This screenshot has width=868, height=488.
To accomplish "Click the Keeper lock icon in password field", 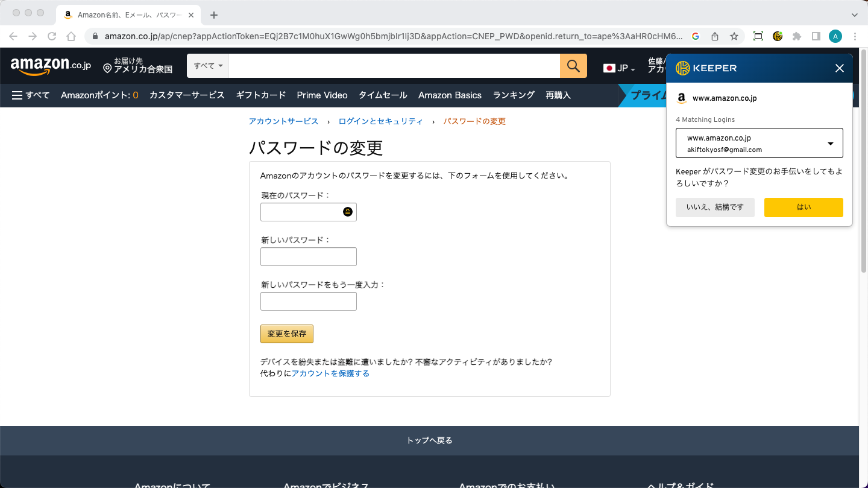I will click(348, 212).
